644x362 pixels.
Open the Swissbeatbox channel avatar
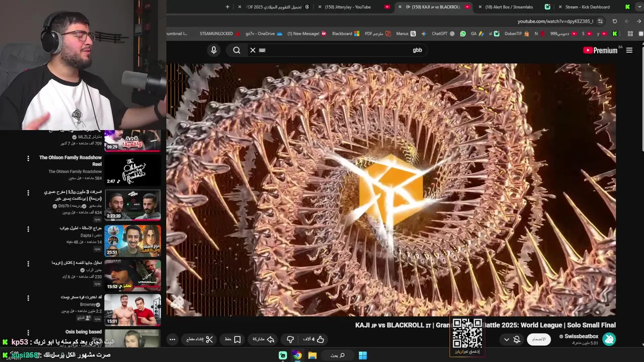(x=609, y=339)
